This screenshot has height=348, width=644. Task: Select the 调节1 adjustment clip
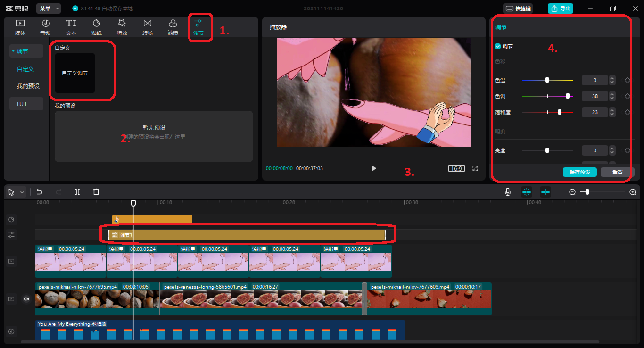247,234
